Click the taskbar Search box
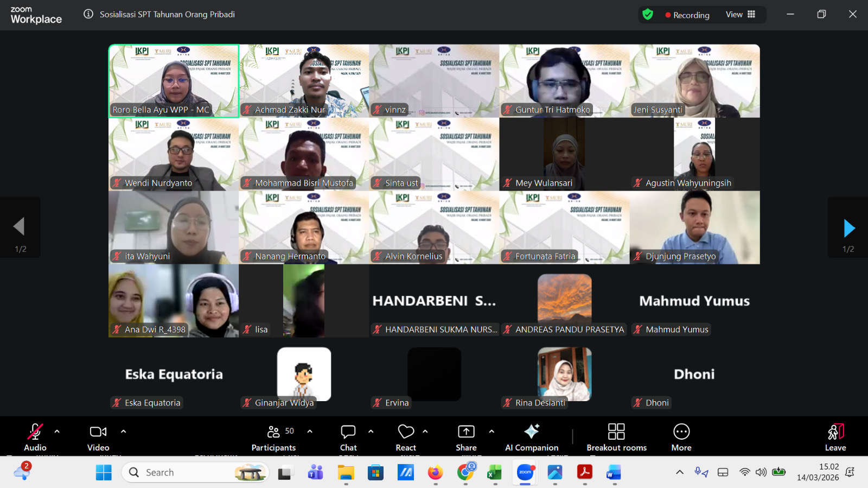Image resolution: width=868 pixels, height=488 pixels. pyautogui.click(x=196, y=473)
